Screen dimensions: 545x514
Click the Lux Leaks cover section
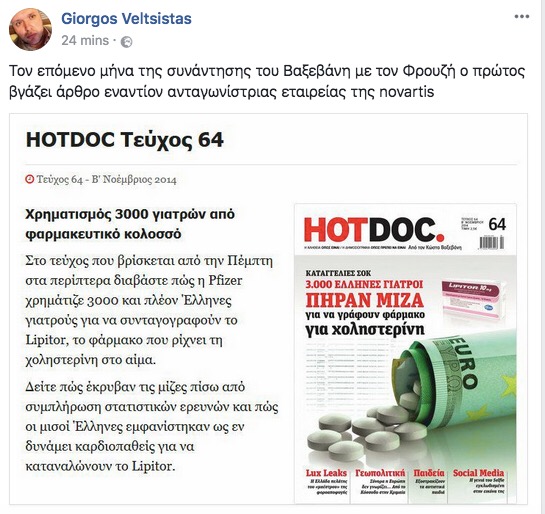326,473
